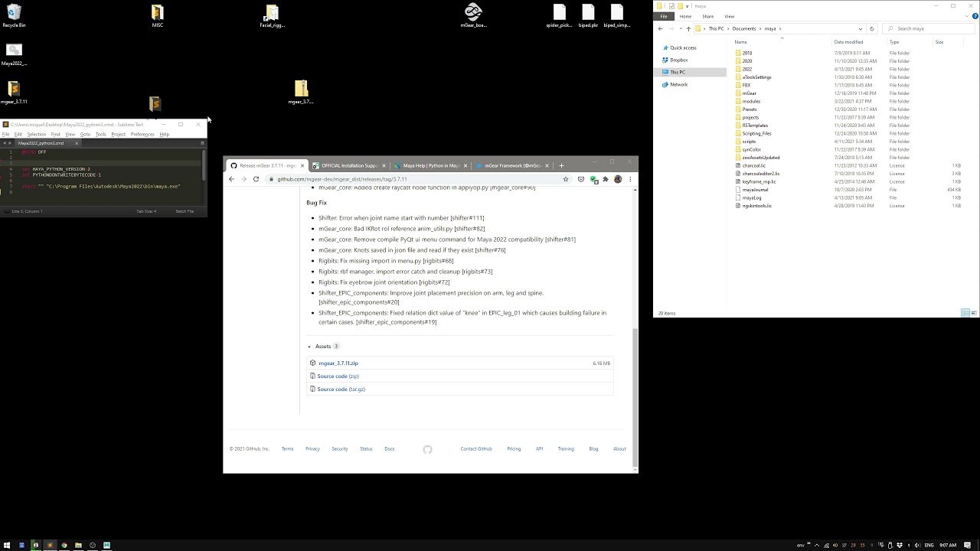This screenshot has width=980, height=551.
Task: Open the Sublime Text taskbar icon
Action: click(x=50, y=546)
